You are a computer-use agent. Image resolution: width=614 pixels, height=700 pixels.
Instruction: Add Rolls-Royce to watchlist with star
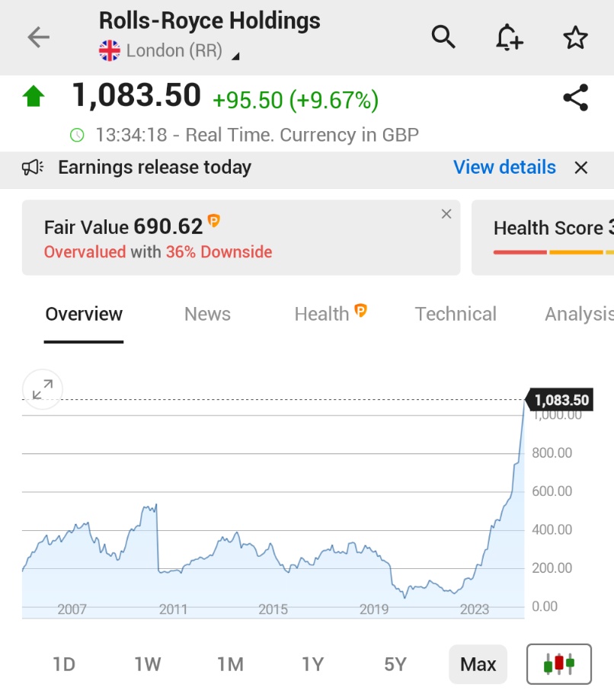point(575,37)
